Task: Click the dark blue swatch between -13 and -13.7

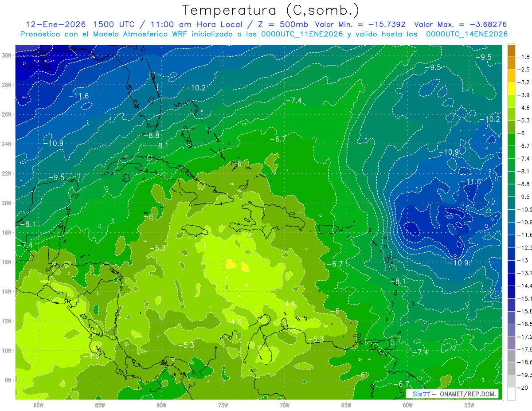Action: click(x=511, y=267)
